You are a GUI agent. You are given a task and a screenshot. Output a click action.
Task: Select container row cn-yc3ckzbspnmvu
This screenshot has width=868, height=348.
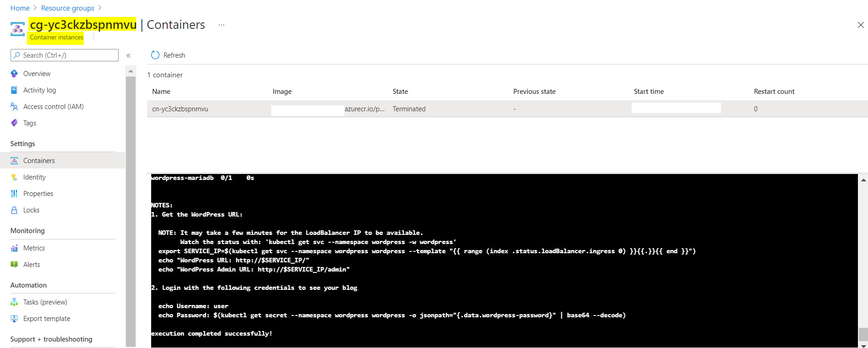tap(508, 109)
